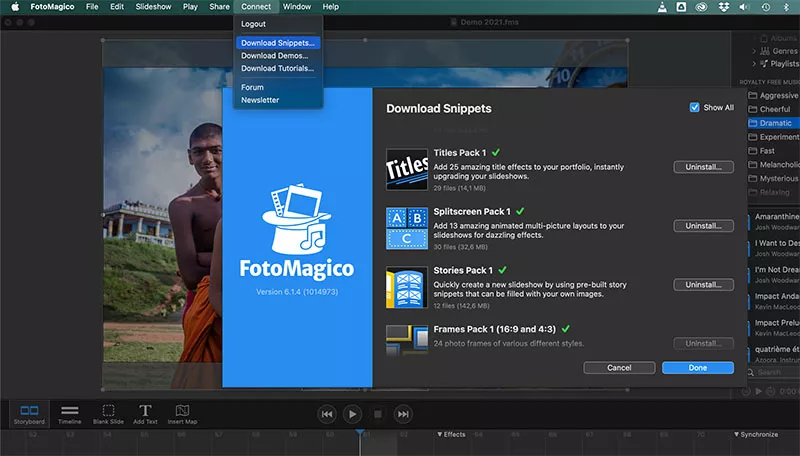Expand the Effects disclosure triangle
Screen dimensions: 800x456
tap(440, 435)
